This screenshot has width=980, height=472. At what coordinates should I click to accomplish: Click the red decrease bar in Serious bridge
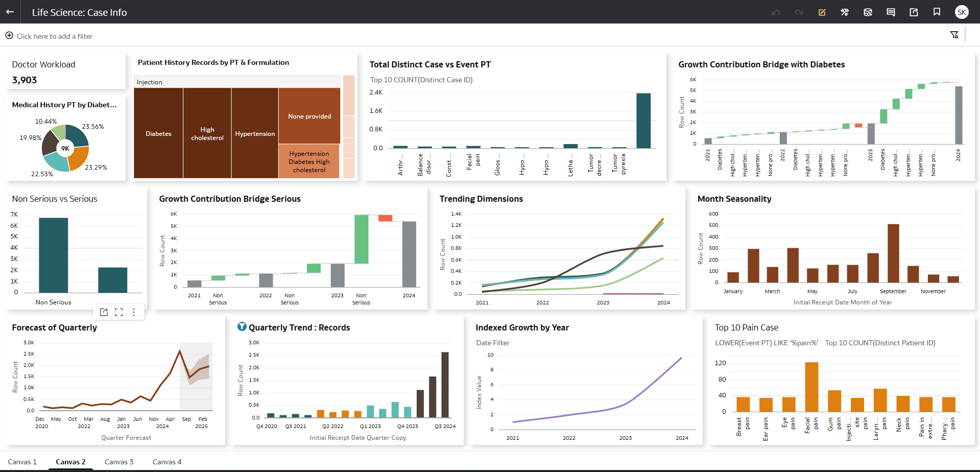click(385, 218)
